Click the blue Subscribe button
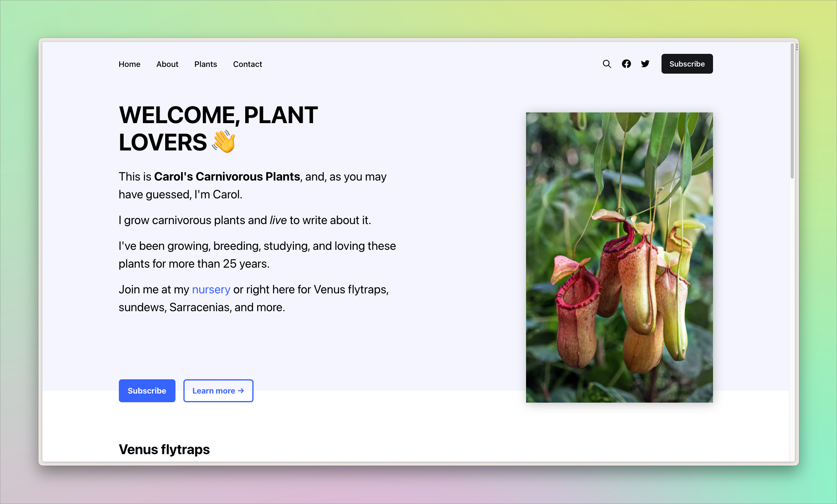Image resolution: width=837 pixels, height=504 pixels. tap(147, 390)
